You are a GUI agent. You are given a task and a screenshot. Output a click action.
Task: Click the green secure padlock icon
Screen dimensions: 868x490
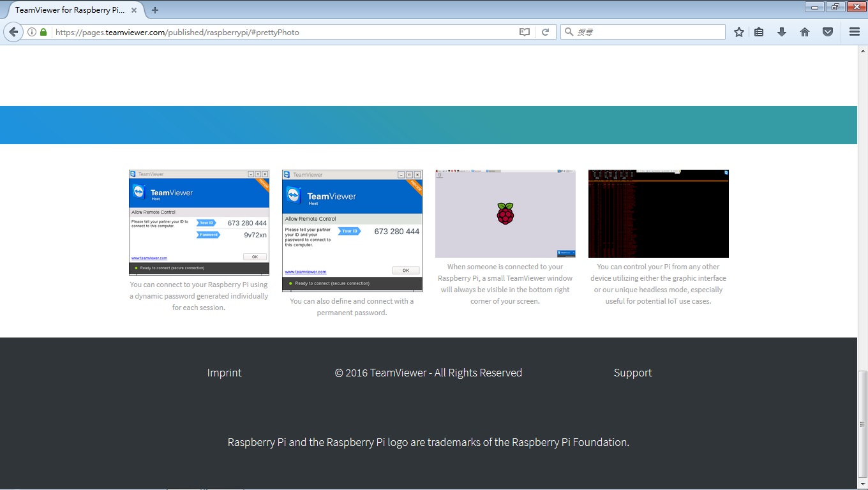click(43, 32)
